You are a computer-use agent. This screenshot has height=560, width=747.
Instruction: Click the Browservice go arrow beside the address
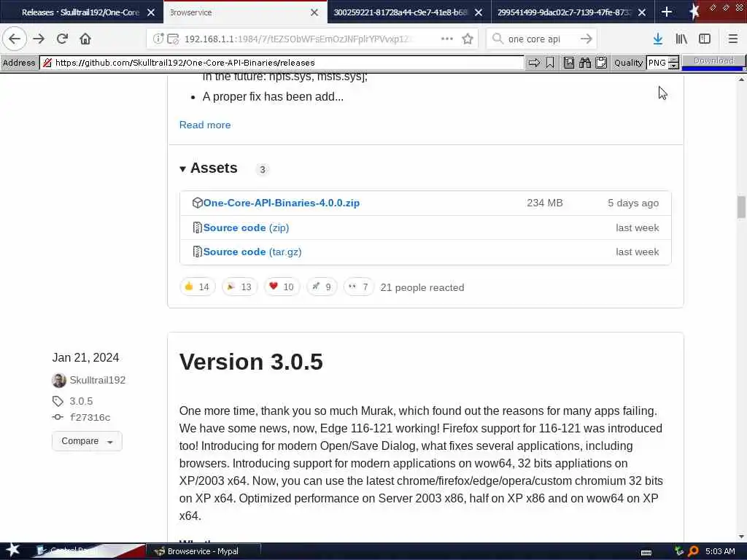pos(534,63)
